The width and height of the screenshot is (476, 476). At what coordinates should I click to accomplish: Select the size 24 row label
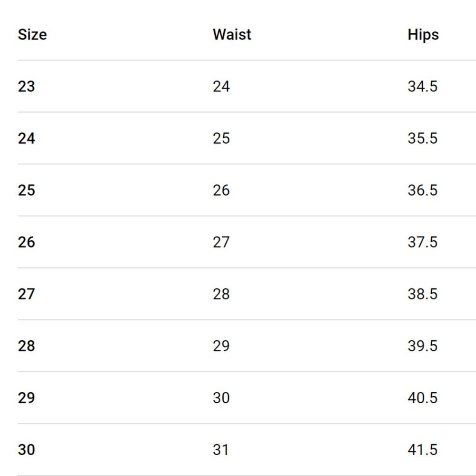(x=27, y=139)
